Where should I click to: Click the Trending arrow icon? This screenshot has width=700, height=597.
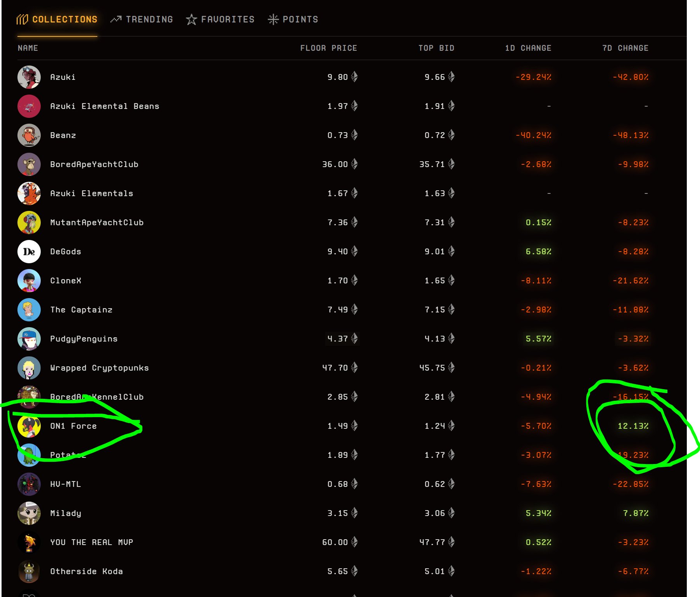pyautogui.click(x=116, y=19)
